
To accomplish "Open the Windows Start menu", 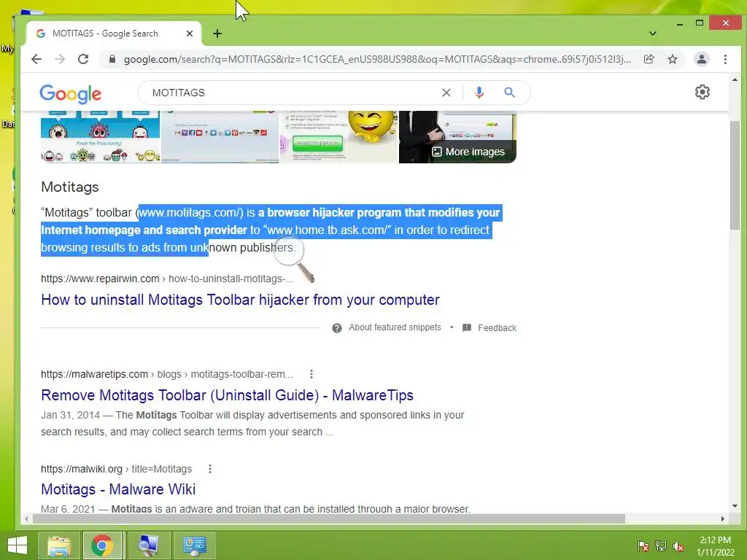I will point(18,545).
